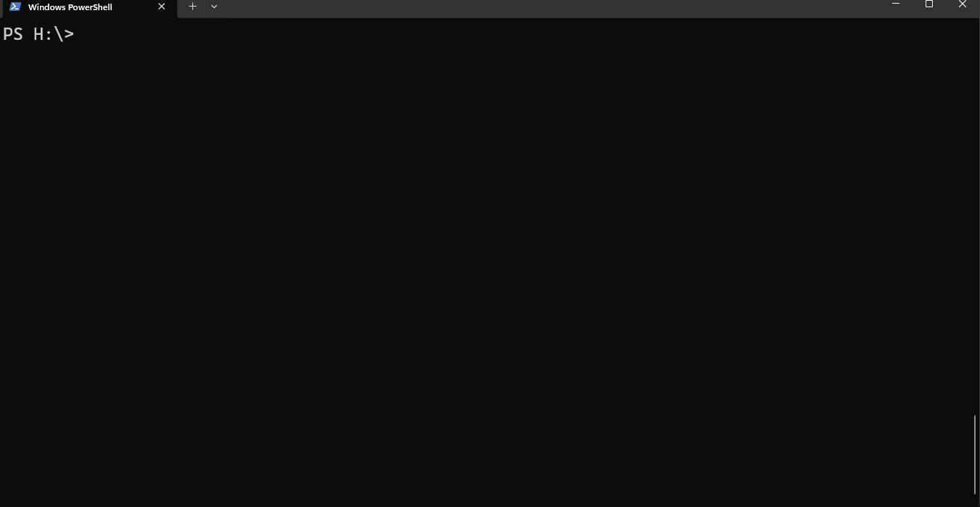Click blank terminal space below the prompt line
This screenshot has height=507, width=980.
click(145, 73)
